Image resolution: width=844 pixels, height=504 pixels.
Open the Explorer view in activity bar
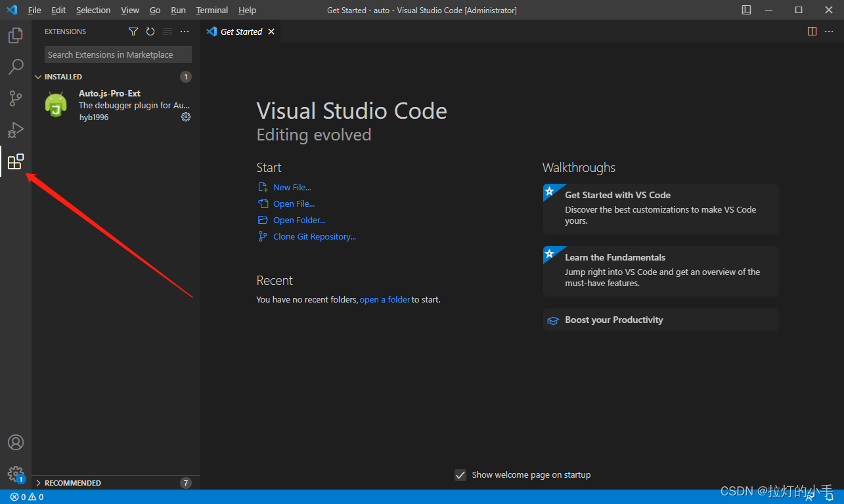[x=16, y=35]
